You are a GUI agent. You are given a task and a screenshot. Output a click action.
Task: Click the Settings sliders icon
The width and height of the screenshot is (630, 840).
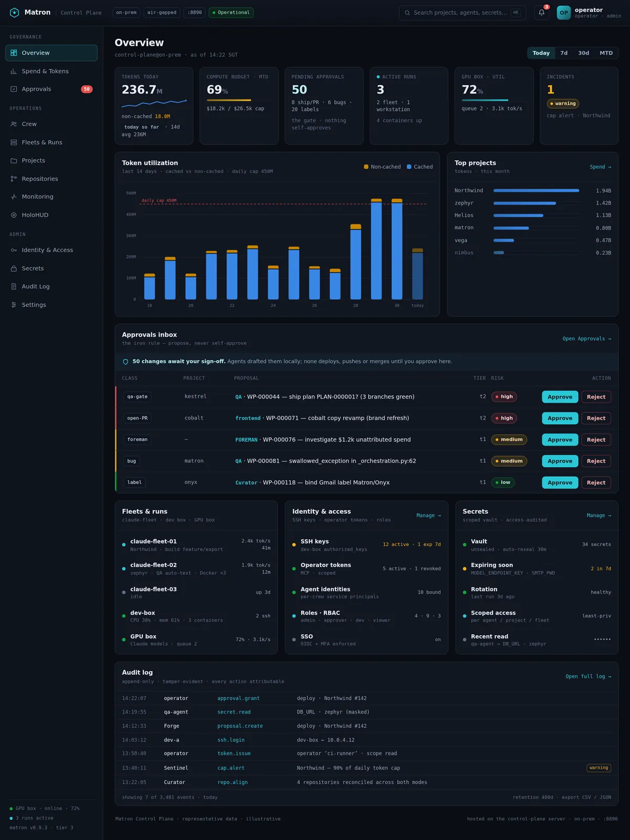point(14,304)
